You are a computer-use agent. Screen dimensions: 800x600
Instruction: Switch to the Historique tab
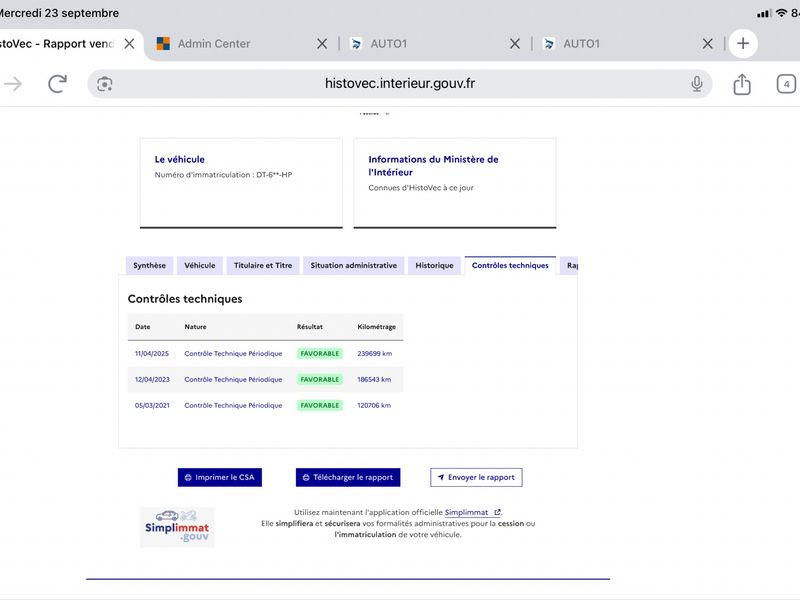[x=434, y=265]
